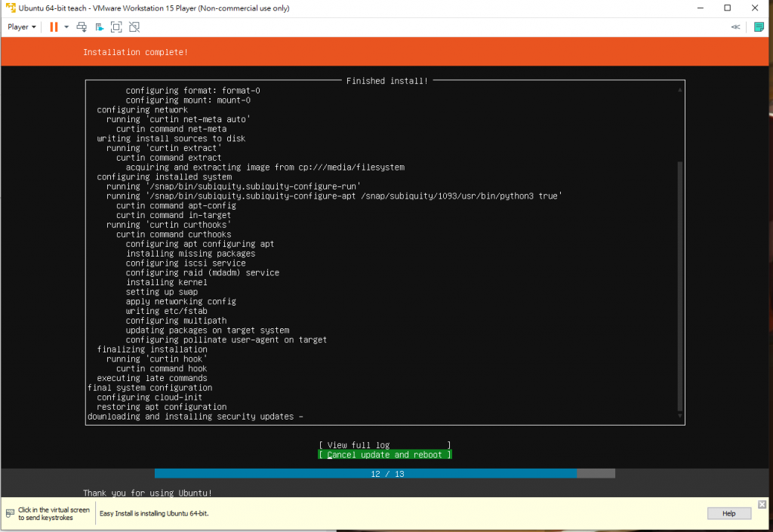Enter full screen mode
773x532 pixels.
[116, 27]
